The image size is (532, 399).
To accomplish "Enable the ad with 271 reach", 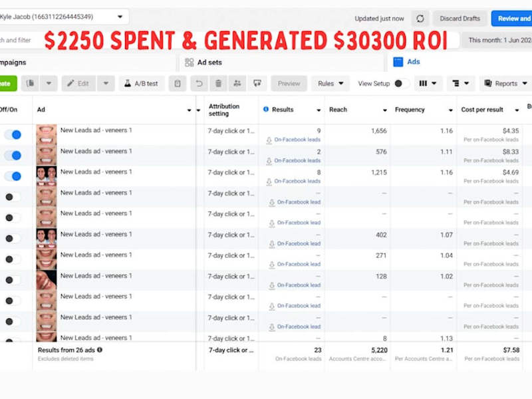I will click(13, 259).
